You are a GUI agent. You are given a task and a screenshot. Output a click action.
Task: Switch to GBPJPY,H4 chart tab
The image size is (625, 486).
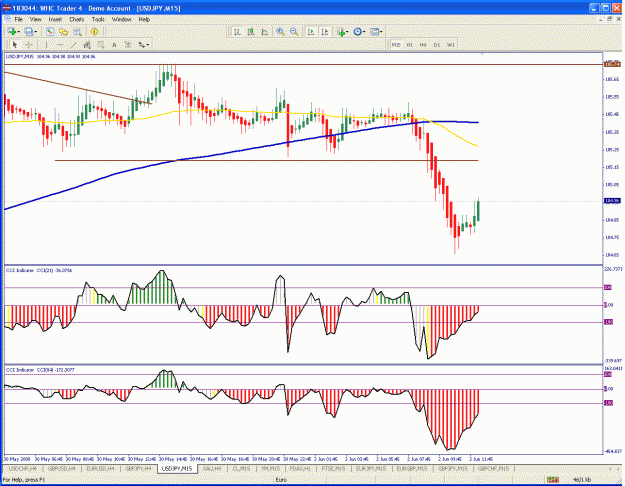(138, 469)
